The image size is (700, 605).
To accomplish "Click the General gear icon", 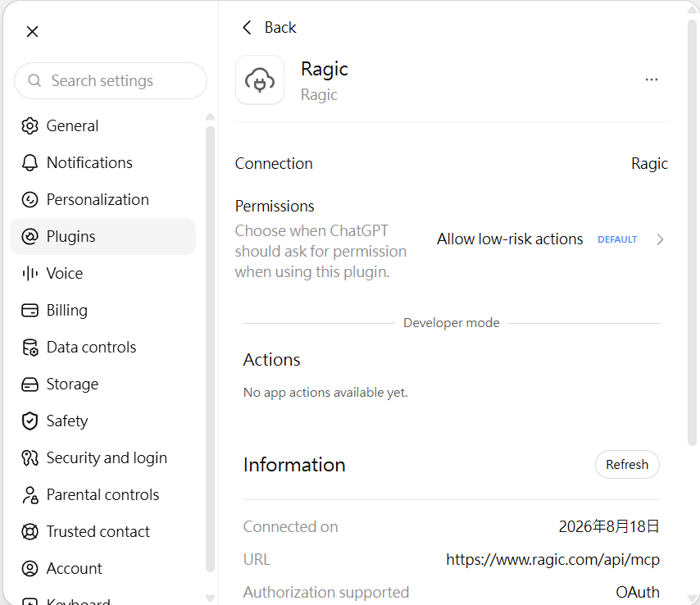I will pos(30,126).
